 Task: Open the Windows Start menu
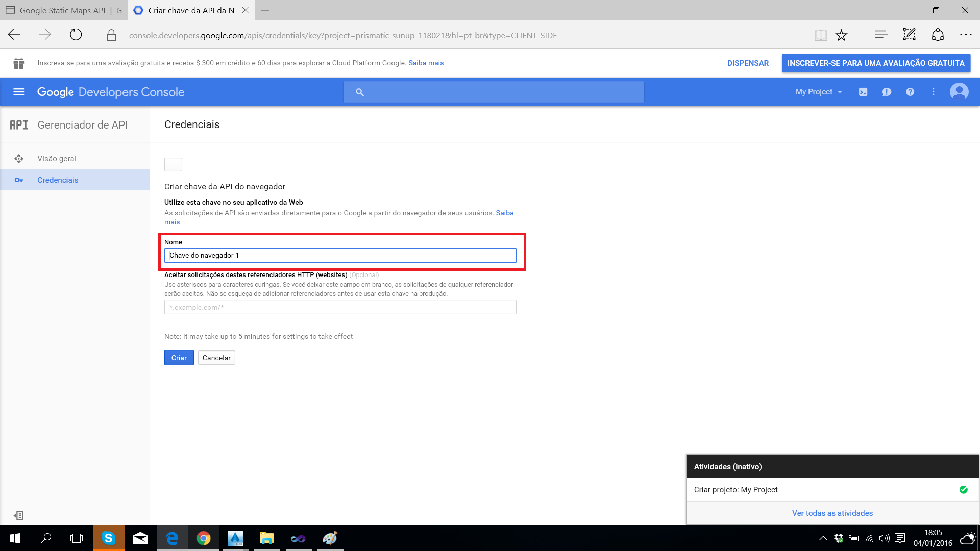[x=15, y=538]
